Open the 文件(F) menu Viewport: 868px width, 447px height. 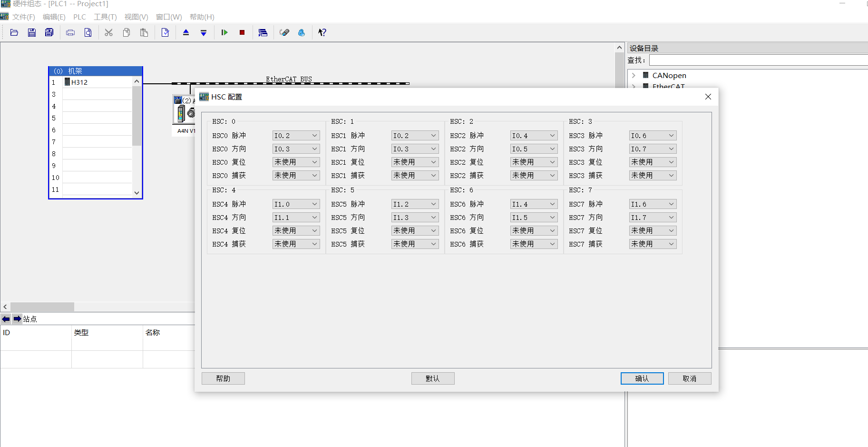click(x=24, y=17)
